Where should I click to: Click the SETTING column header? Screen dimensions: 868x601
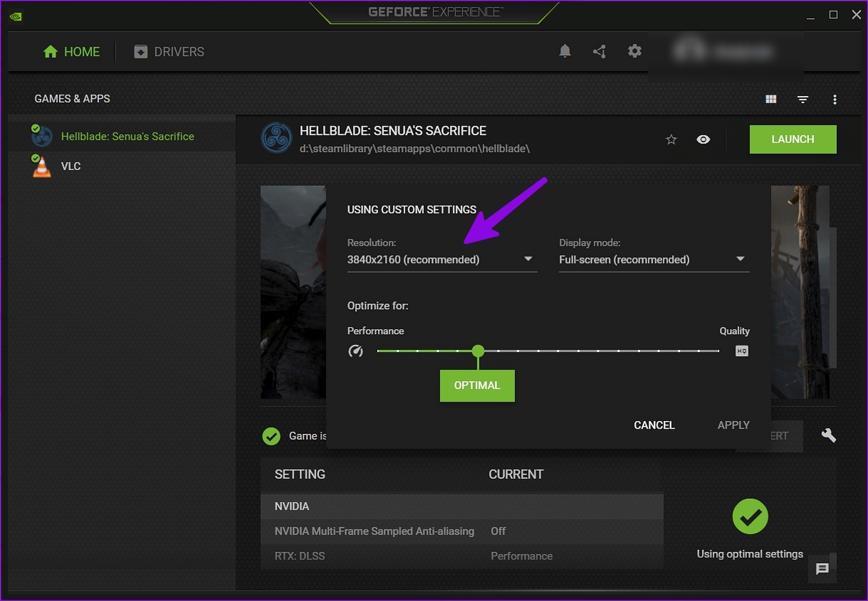click(x=300, y=474)
